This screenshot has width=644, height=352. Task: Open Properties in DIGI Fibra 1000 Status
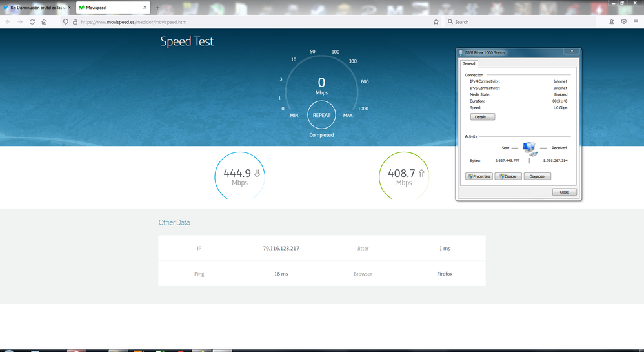(479, 176)
